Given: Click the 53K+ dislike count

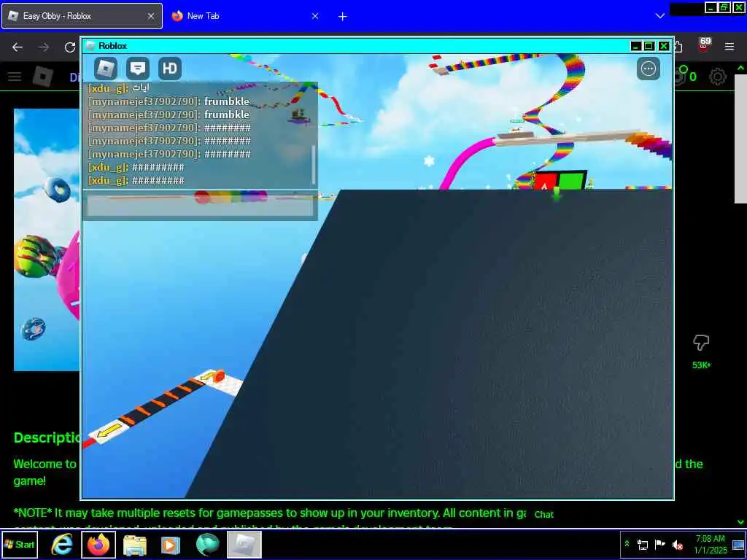Looking at the screenshot, I should [701, 365].
